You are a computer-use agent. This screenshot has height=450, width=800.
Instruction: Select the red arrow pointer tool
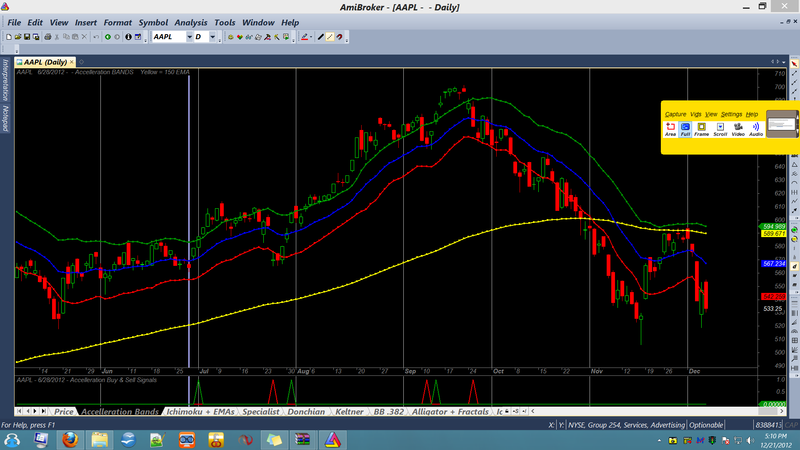[x=794, y=64]
